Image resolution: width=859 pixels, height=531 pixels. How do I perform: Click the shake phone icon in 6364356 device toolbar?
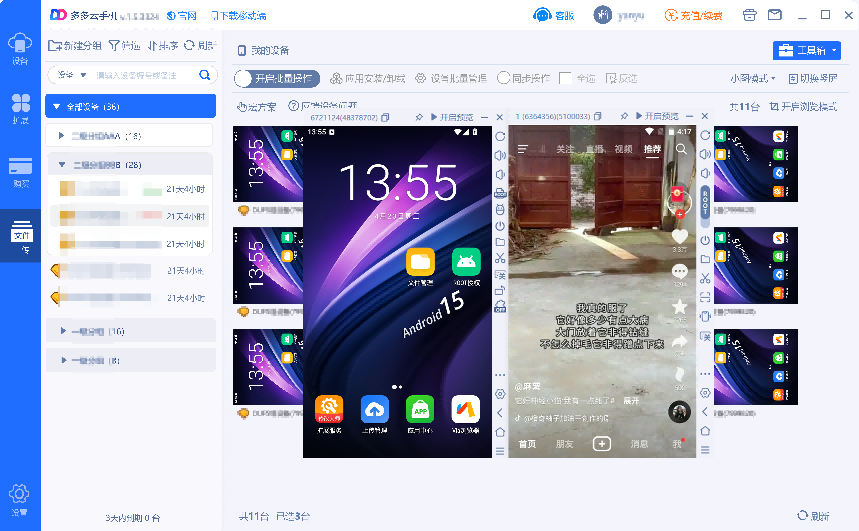[705, 316]
